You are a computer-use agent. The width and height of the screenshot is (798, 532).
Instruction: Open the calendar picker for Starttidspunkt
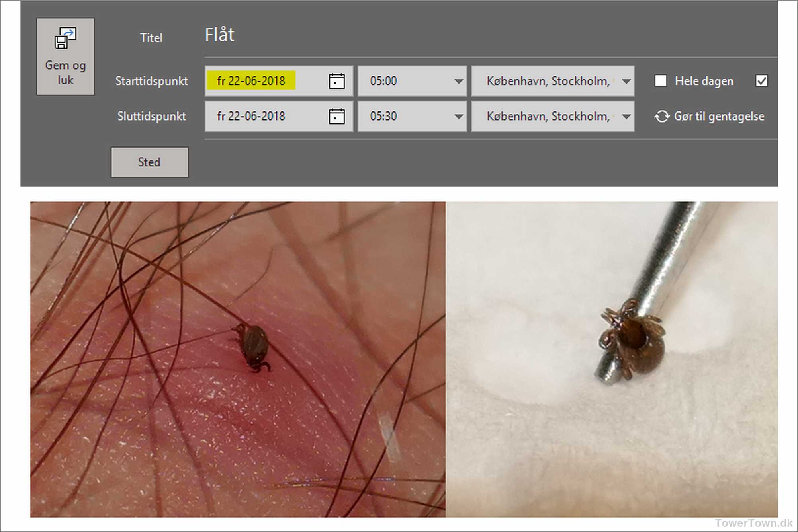(336, 81)
